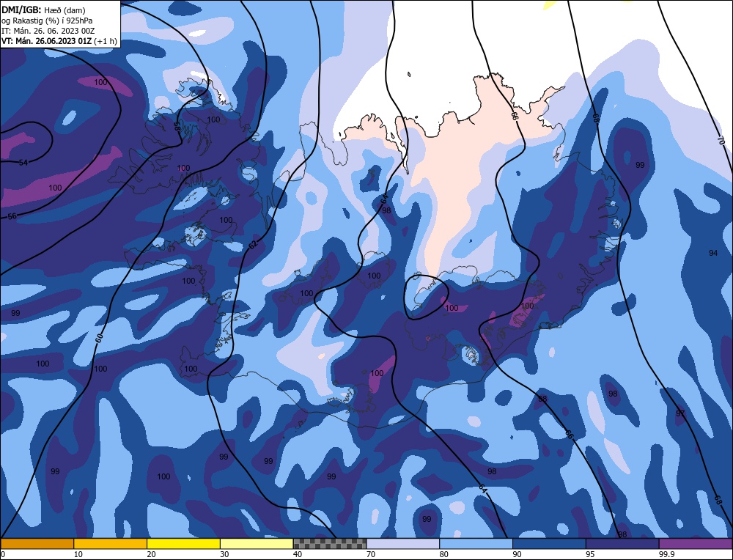
Task: Click the bright yellow 20–30 legend swatch
Action: [x=183, y=544]
